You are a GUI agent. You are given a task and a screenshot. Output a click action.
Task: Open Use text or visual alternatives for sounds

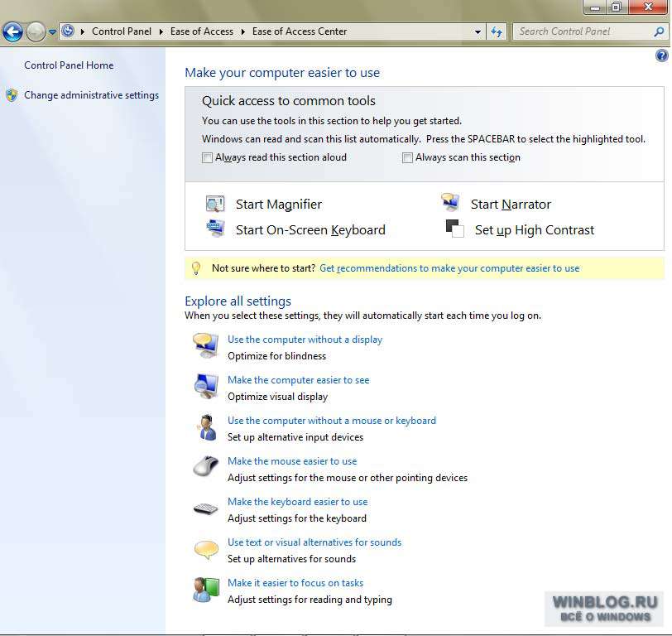tap(314, 542)
